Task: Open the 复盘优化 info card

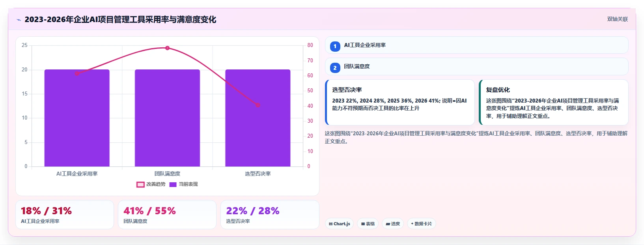Action: 554,103
